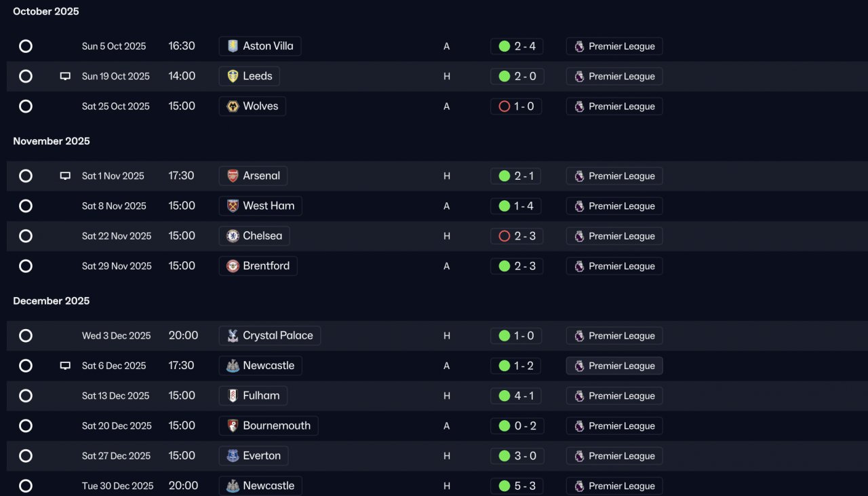Viewport: 868px width, 496px height.
Task: Click the Aston Villa club crest icon
Action: coord(233,46)
